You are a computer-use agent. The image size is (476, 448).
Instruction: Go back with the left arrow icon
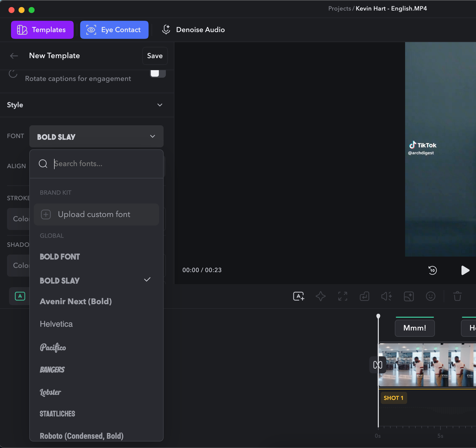(14, 56)
